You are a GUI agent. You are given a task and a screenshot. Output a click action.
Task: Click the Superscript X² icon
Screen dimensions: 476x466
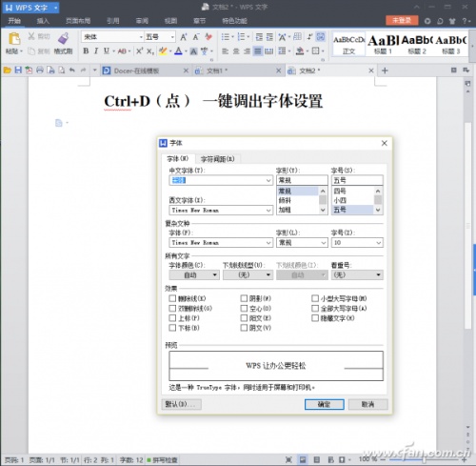coord(139,51)
